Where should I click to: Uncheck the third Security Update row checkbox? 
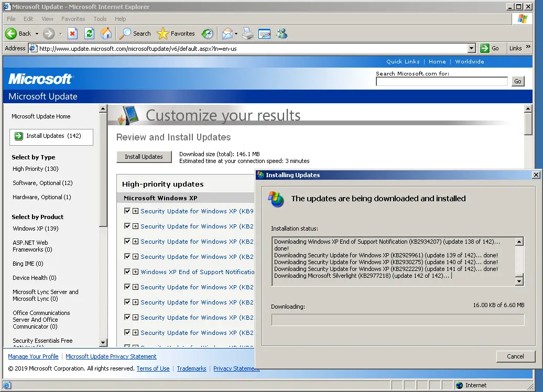[x=127, y=242]
